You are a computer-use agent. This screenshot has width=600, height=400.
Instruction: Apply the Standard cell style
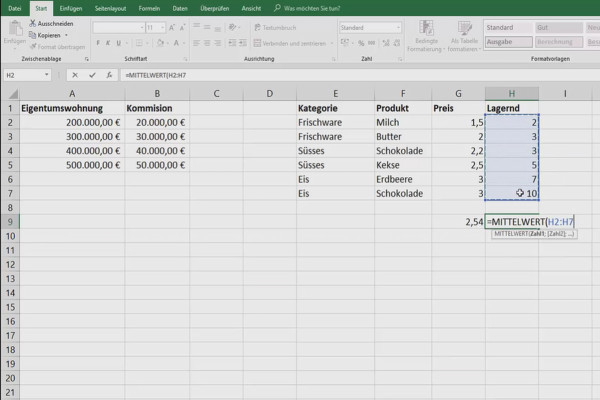coord(509,28)
